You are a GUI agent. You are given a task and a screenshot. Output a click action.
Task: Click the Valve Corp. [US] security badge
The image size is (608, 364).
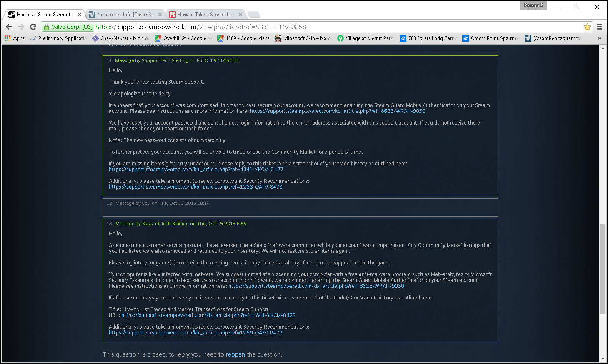point(68,27)
